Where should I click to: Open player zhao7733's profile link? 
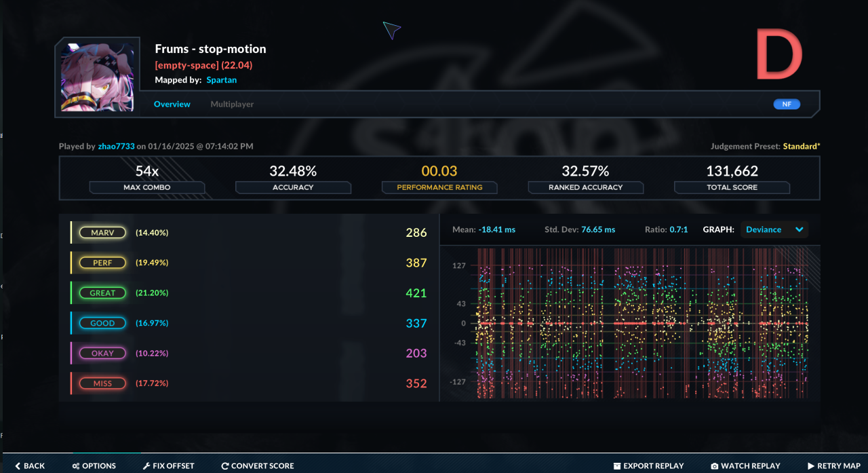tap(116, 146)
